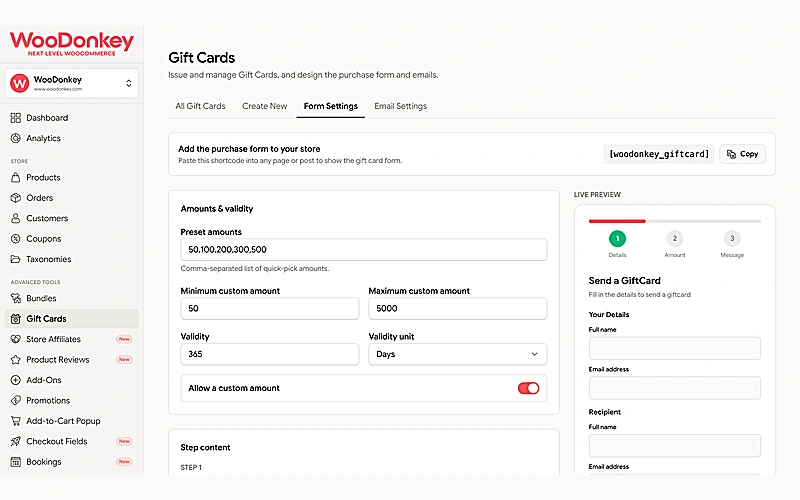This screenshot has width=800, height=500.
Task: Click the Add-to-Cart Popup cart icon
Action: click(x=16, y=421)
